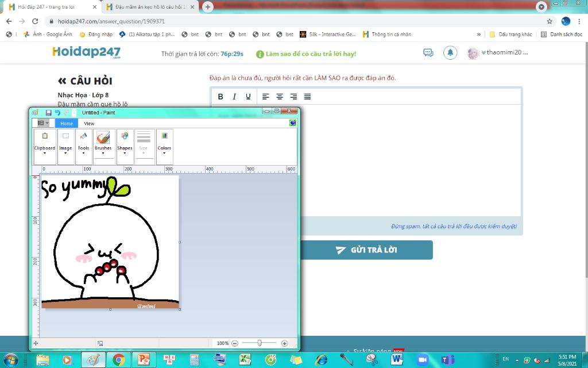Image resolution: width=588 pixels, height=368 pixels.
Task: Click the Paint zoom slider handle
Action: 260,343
